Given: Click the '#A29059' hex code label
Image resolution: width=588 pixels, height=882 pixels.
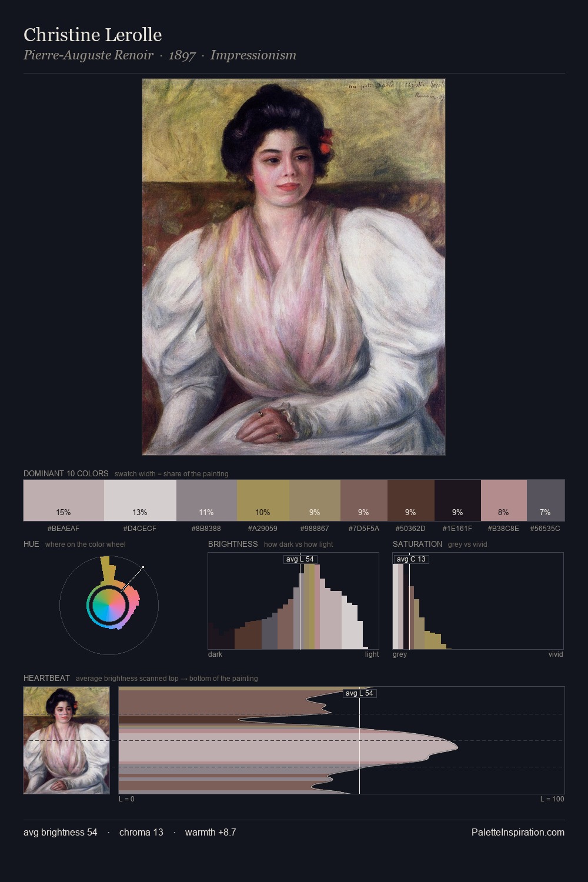Looking at the screenshot, I should coord(263,529).
